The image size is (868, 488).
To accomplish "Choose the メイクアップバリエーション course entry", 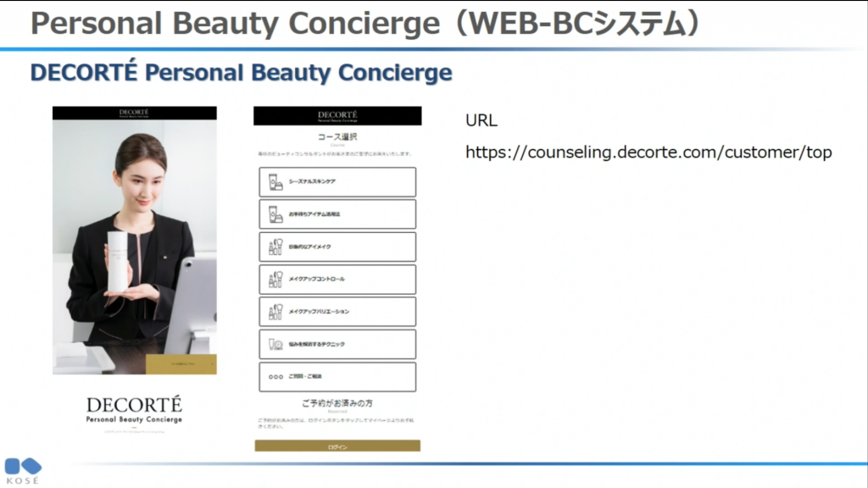I will pos(337,311).
